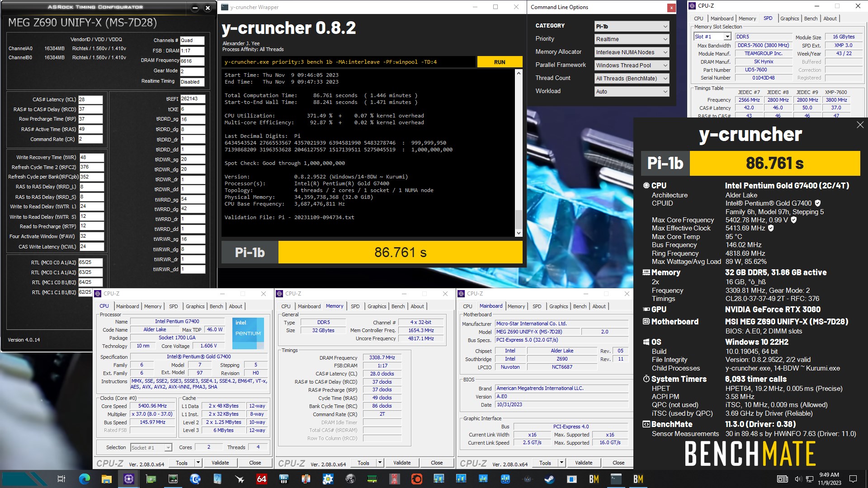Switch to Graphics tab in CPU-Z Mainboard window
Viewport: 868px width, 488px height.
(x=558, y=306)
